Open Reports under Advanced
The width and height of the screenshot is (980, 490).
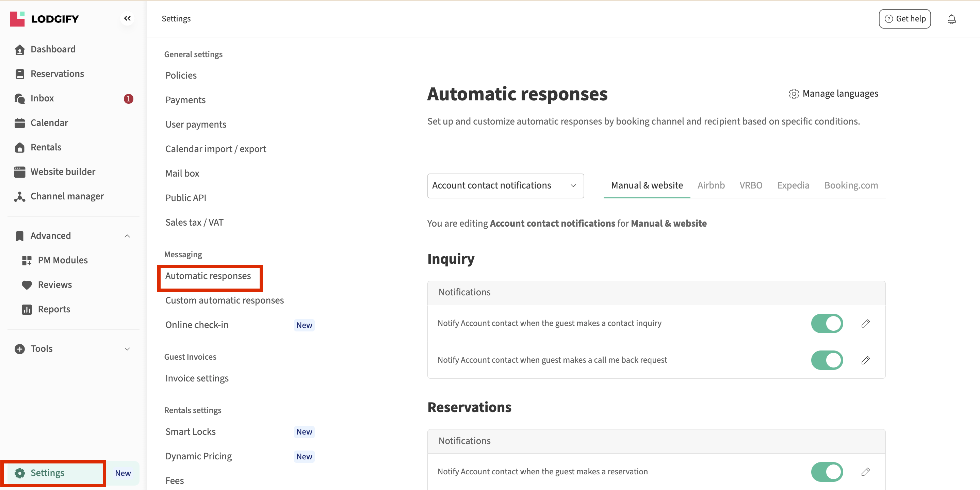click(x=54, y=309)
